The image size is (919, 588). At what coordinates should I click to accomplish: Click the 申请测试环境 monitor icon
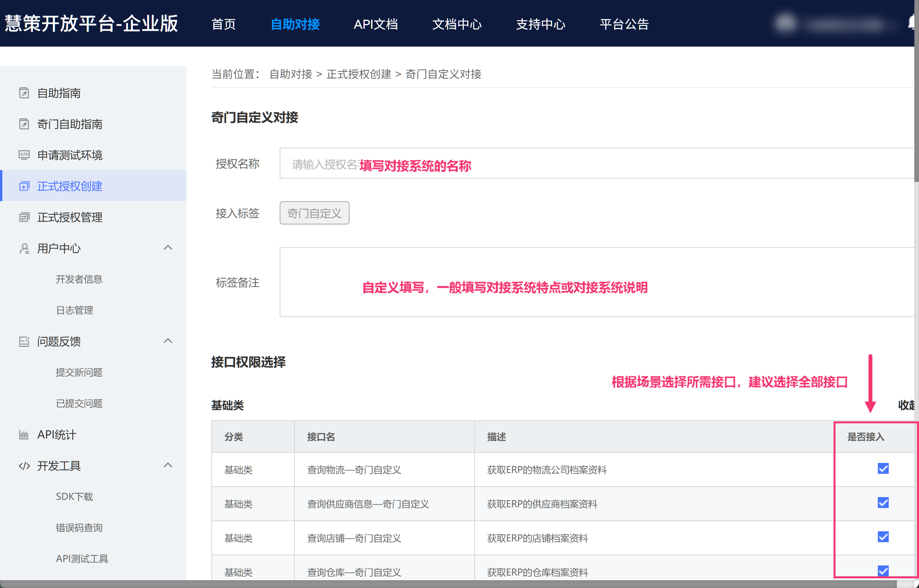coord(24,155)
